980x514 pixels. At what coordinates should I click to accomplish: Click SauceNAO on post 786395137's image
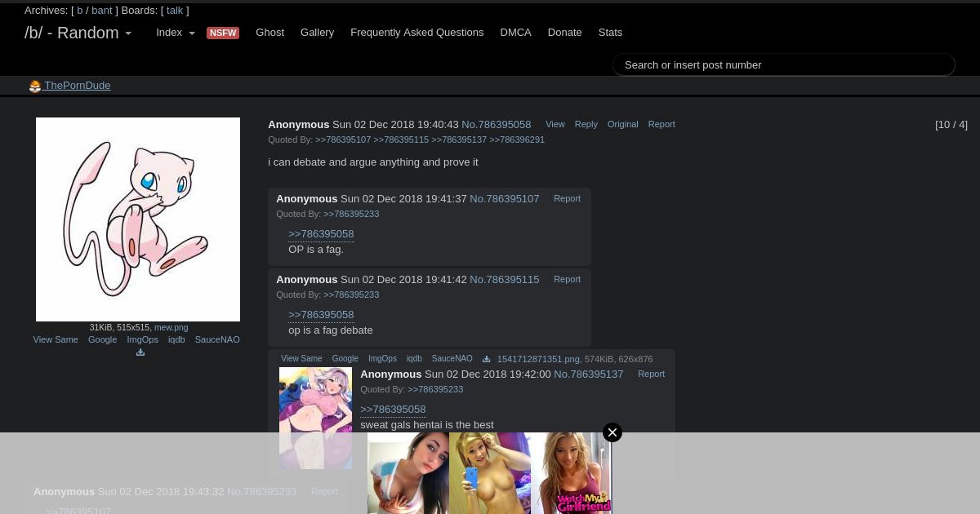452,359
